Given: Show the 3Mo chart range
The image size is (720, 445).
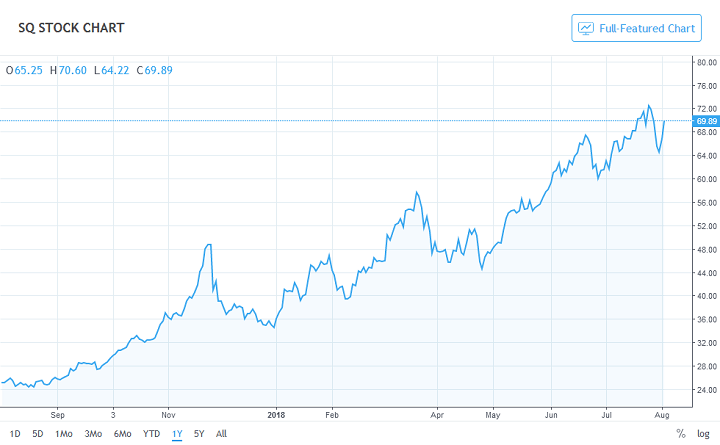Looking at the screenshot, I should click(93, 434).
